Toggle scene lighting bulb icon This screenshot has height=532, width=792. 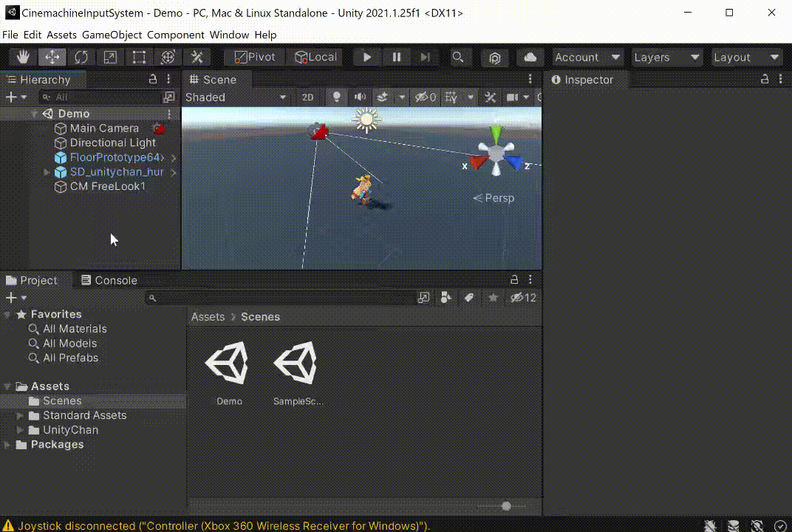click(336, 98)
